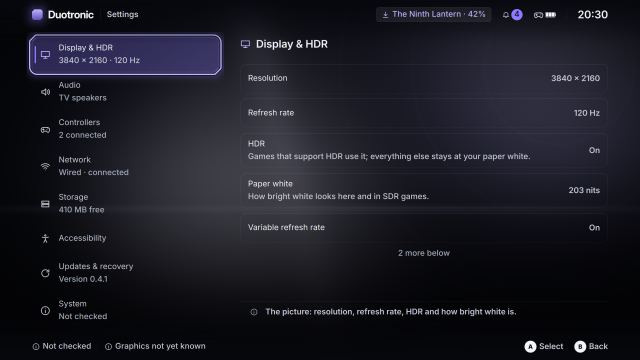Open Updates & recovery category

tap(125, 273)
